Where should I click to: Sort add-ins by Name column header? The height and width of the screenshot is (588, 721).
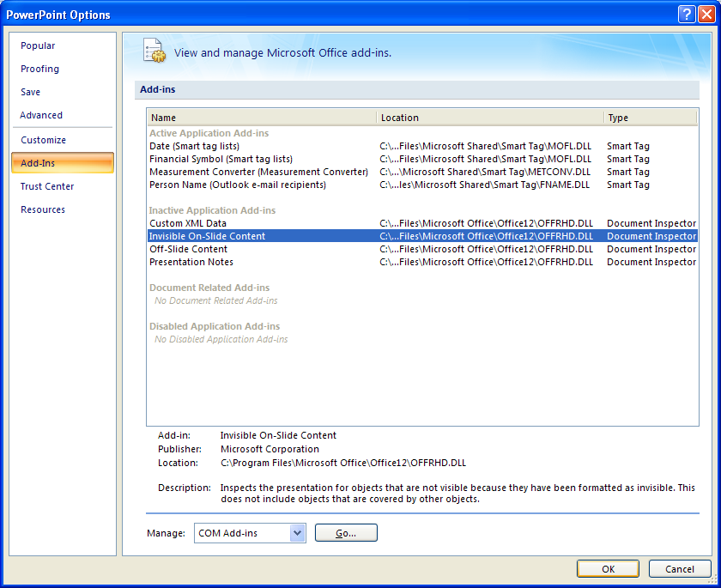(x=262, y=118)
